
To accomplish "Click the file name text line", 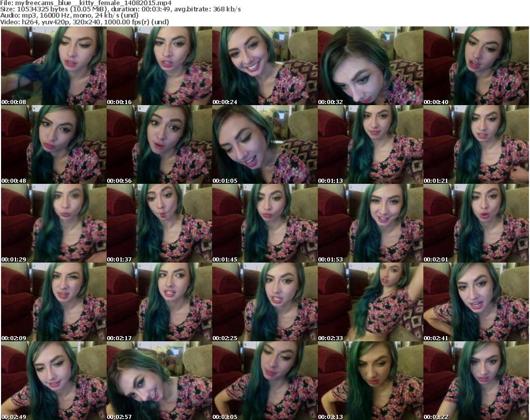I will point(86,3).
